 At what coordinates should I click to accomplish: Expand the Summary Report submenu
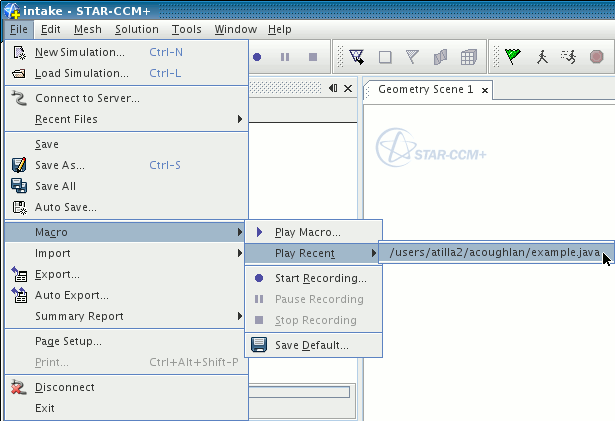(127, 316)
